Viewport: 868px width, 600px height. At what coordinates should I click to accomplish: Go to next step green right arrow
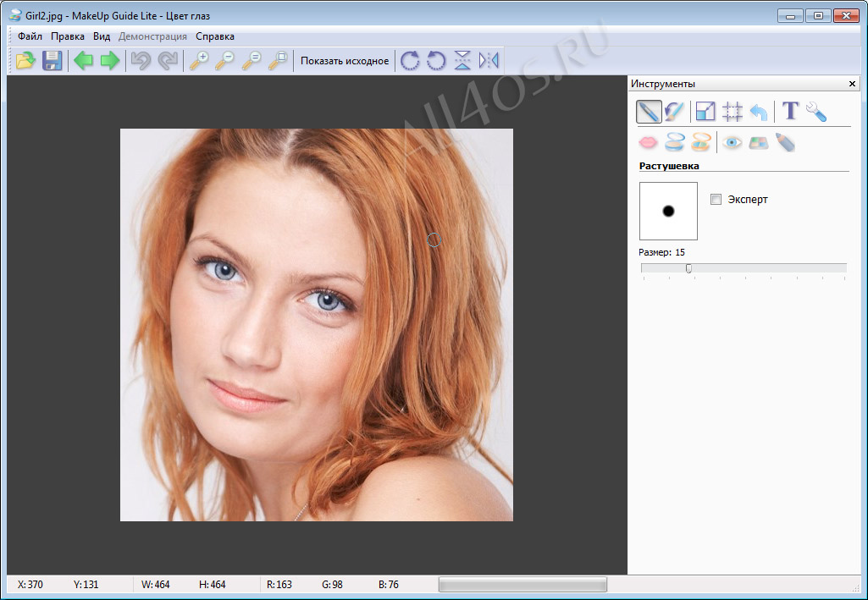click(110, 60)
